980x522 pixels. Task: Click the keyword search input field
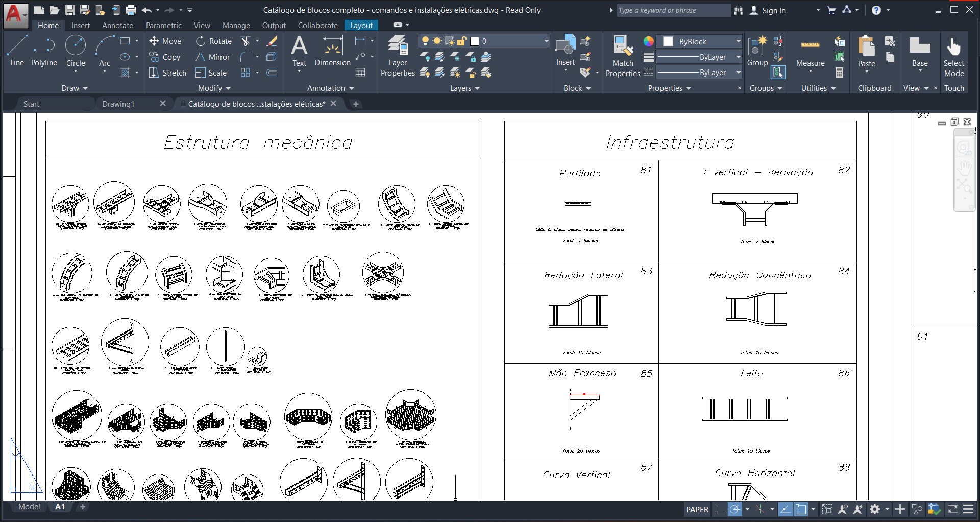(673, 10)
